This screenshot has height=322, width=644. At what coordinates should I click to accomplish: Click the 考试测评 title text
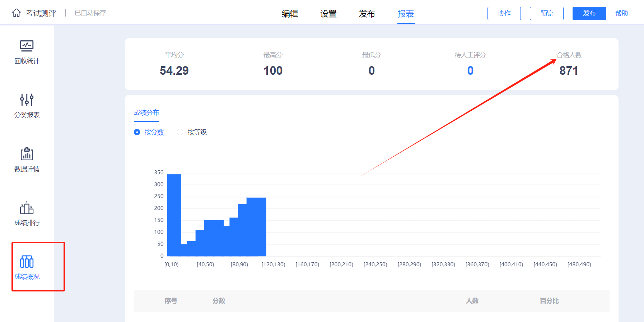click(41, 13)
